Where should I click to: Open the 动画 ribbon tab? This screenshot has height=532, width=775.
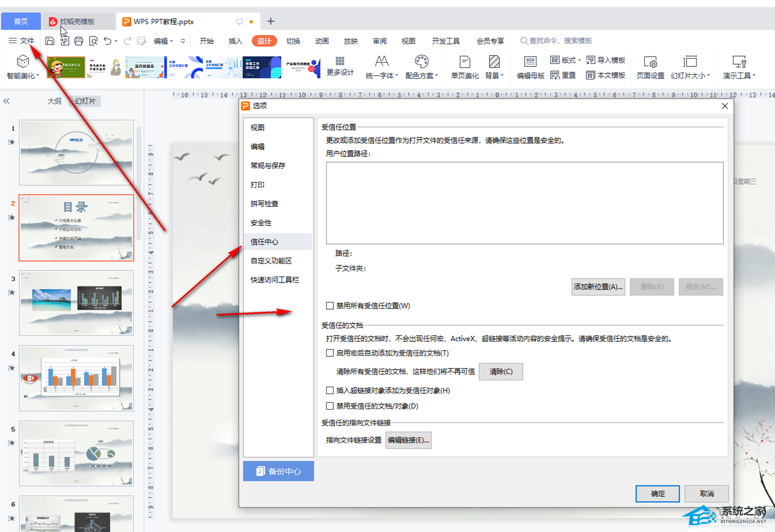(x=322, y=41)
